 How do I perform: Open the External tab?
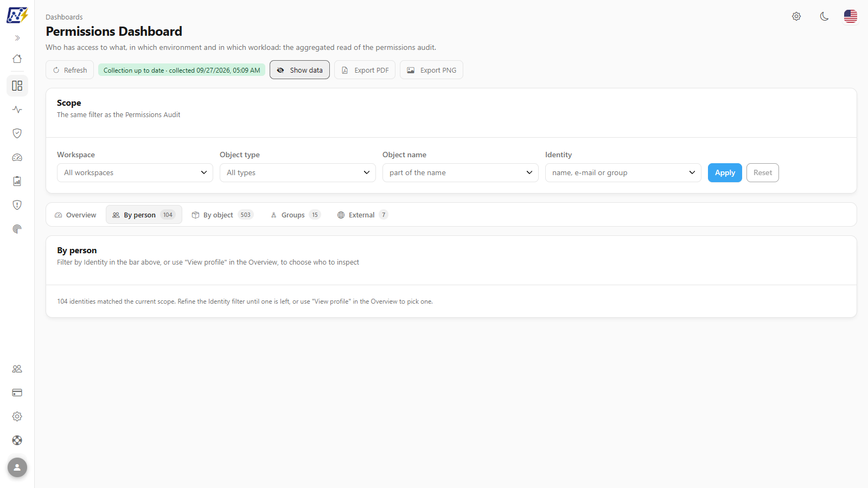click(x=362, y=215)
